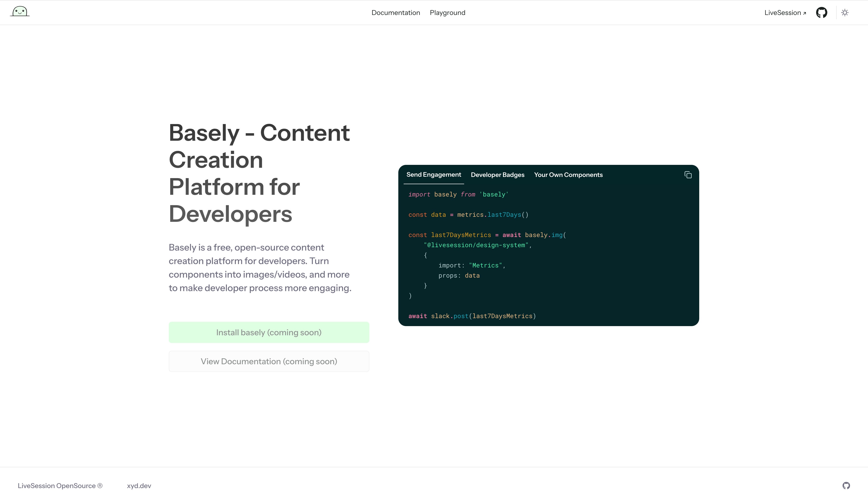The width and height of the screenshot is (868, 504).
Task: Switch to the Developer Badges tab
Action: pos(497,175)
